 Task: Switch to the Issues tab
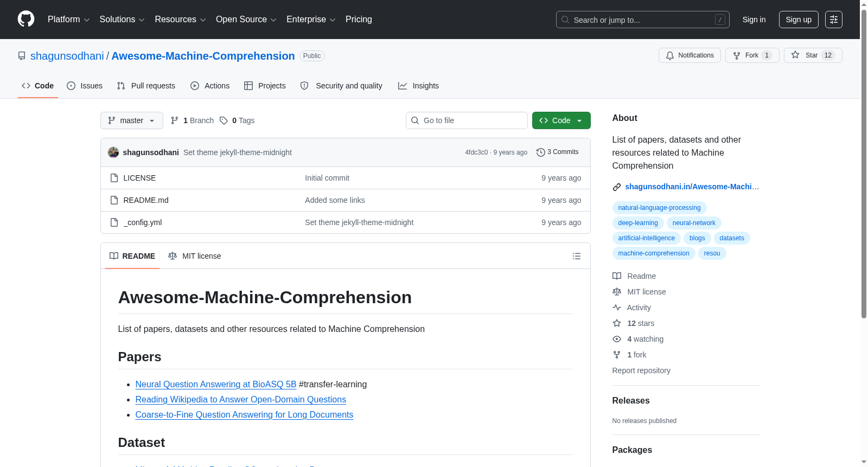85,86
